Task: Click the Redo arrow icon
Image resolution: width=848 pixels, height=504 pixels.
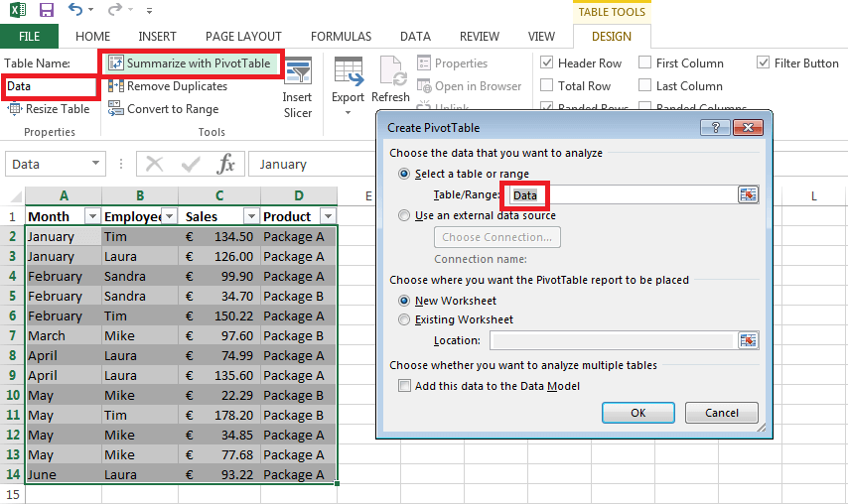Action: point(114,9)
